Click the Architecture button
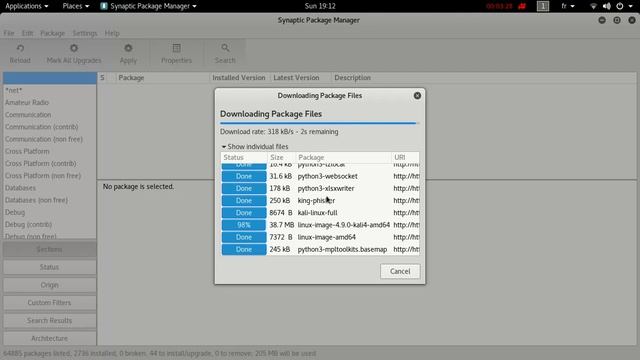The width and height of the screenshot is (640, 360). [49, 338]
